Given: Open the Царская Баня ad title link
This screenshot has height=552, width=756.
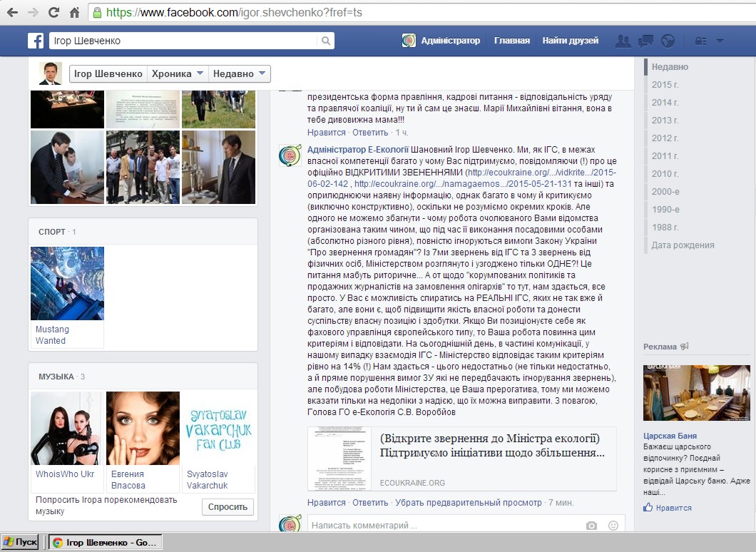Looking at the screenshot, I should [670, 436].
